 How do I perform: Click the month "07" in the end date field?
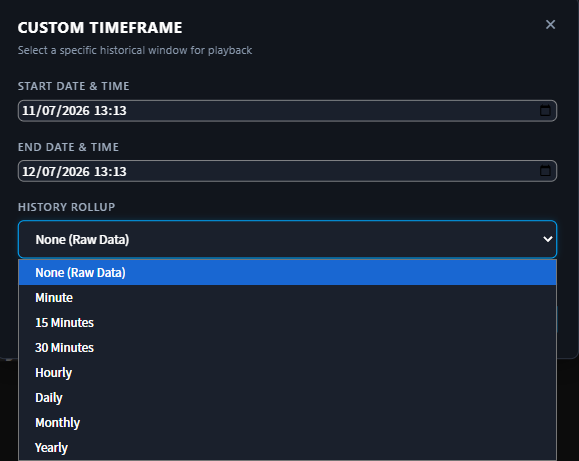(x=48, y=171)
